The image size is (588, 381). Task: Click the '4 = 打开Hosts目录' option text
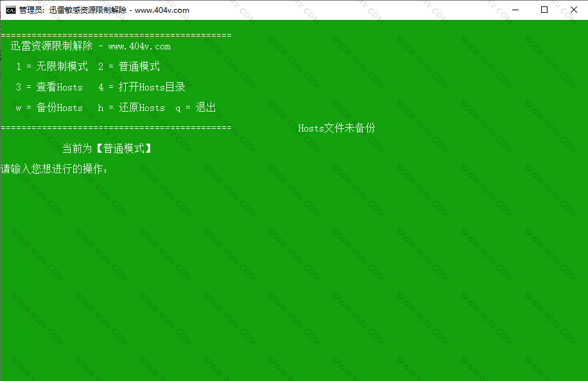(x=142, y=87)
